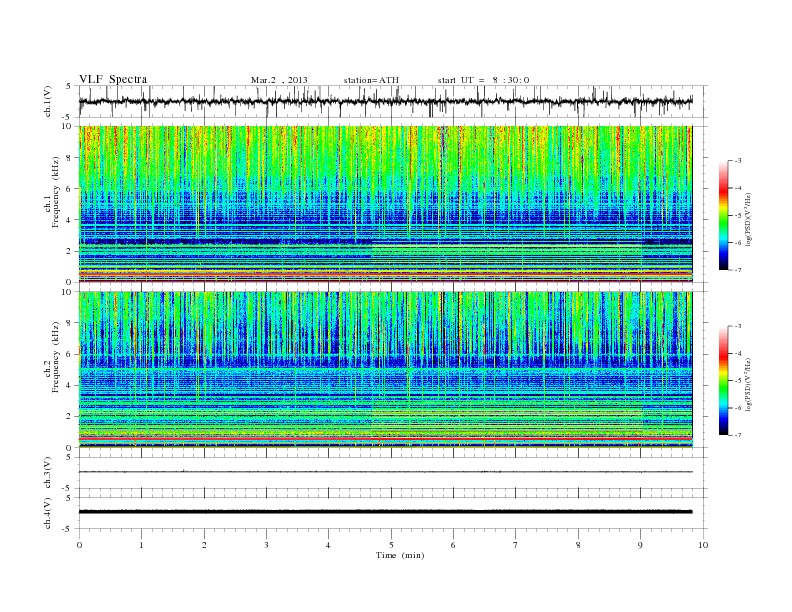Click the "6" minute time tick label
This screenshot has width=792, height=612.
coord(453,545)
